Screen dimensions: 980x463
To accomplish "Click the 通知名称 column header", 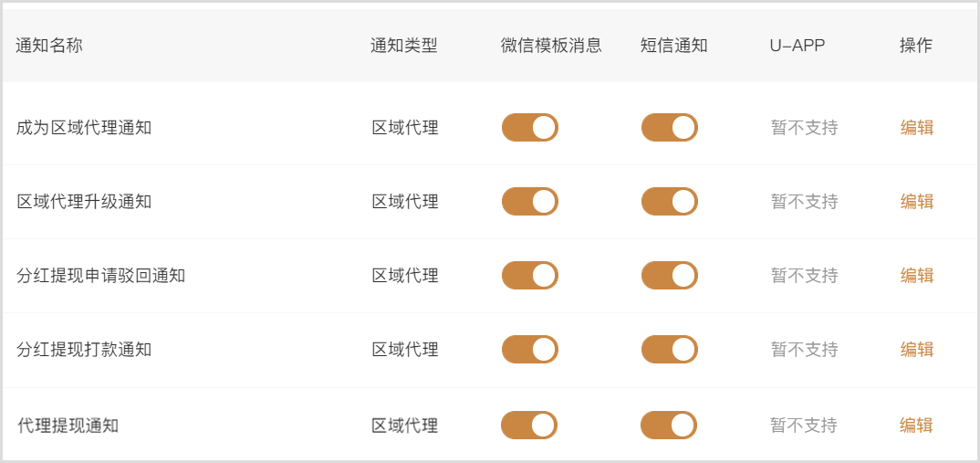I will click(49, 46).
